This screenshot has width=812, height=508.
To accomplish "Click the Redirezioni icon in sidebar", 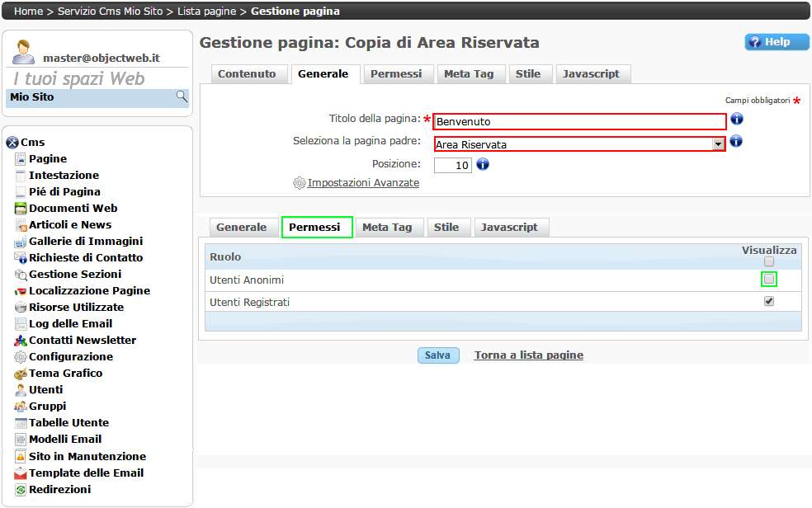I will tap(21, 490).
